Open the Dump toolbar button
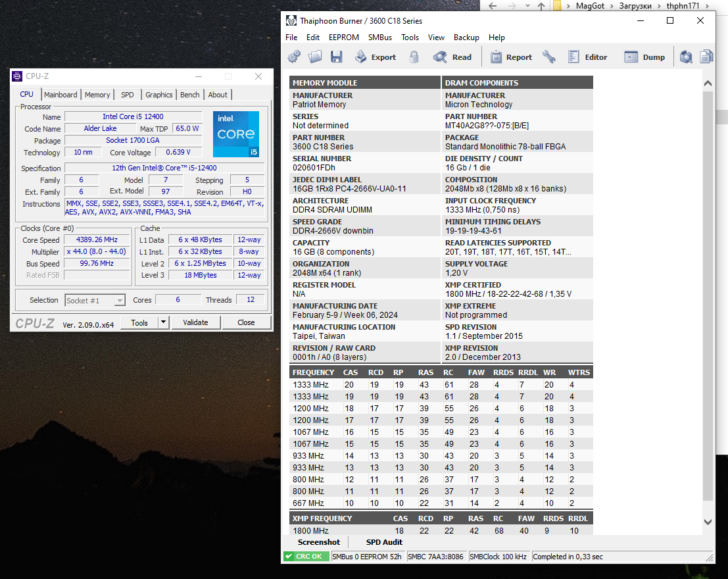Image resolution: width=728 pixels, height=579 pixels. point(644,57)
